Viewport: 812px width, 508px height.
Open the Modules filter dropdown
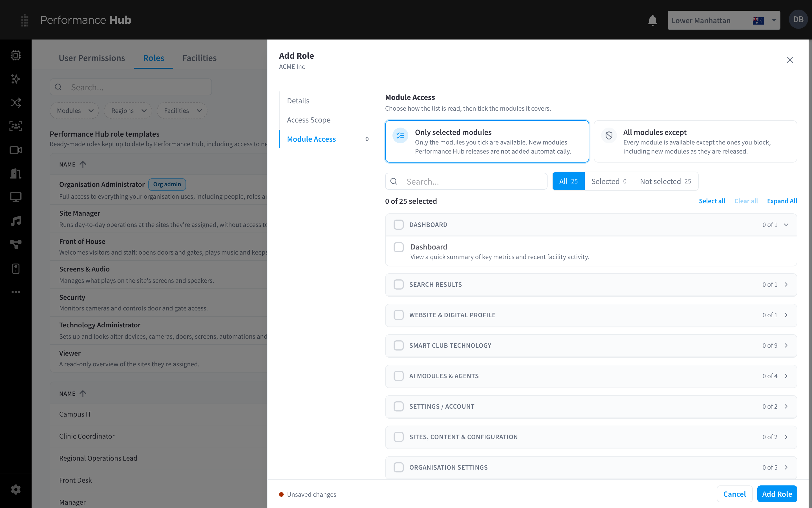tap(74, 111)
